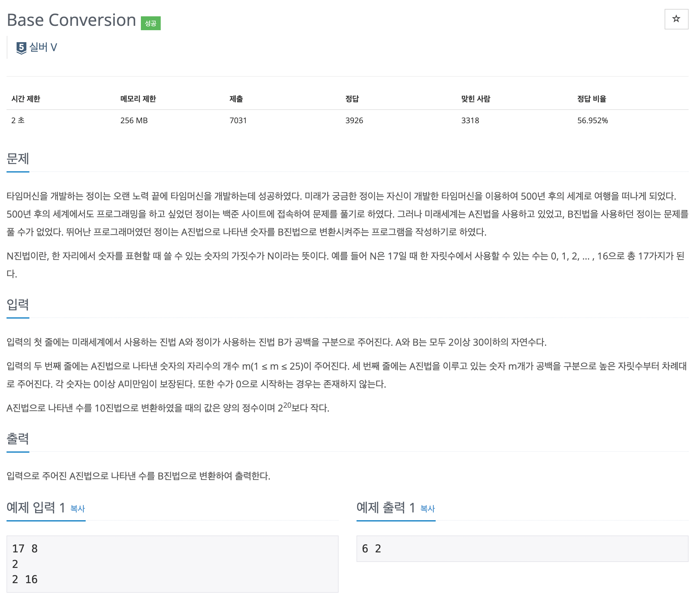Click the 정답 비율 column header
Viewport: 700px width, 606px height.
[x=591, y=99]
